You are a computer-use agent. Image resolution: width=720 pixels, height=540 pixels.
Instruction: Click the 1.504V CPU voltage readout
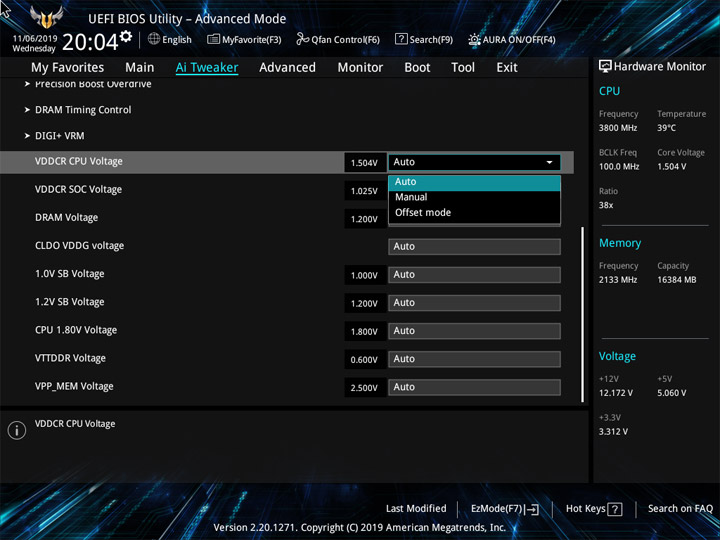[364, 163]
